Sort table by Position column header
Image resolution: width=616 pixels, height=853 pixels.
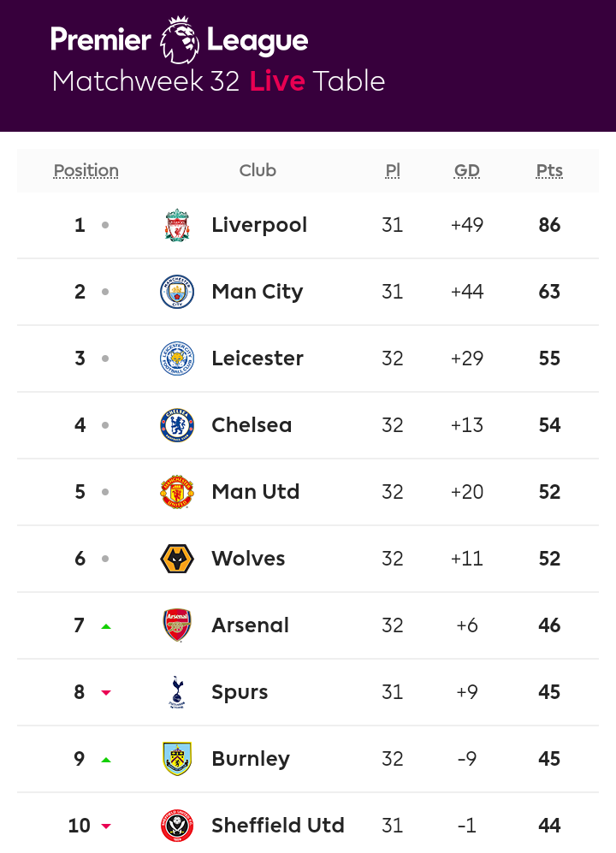click(x=86, y=170)
